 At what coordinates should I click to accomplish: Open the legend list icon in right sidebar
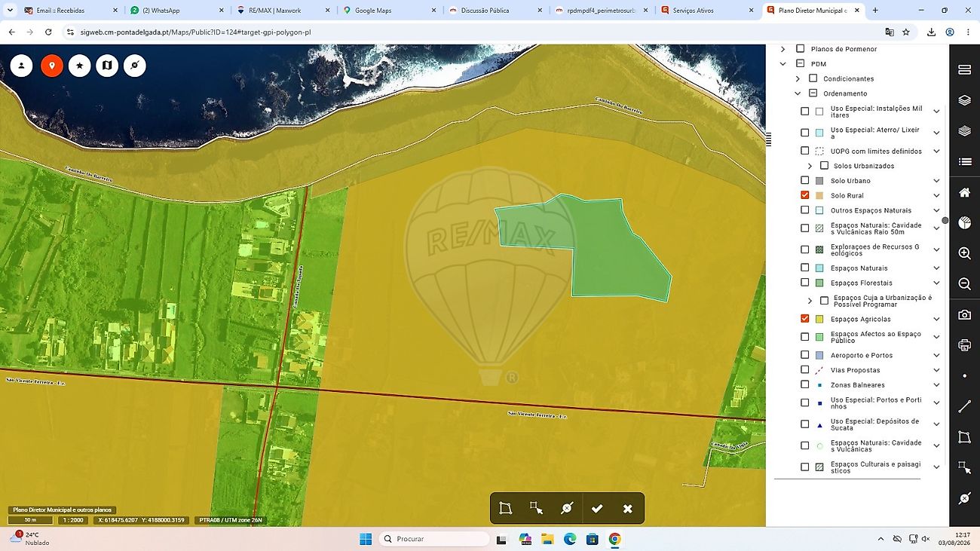point(964,161)
